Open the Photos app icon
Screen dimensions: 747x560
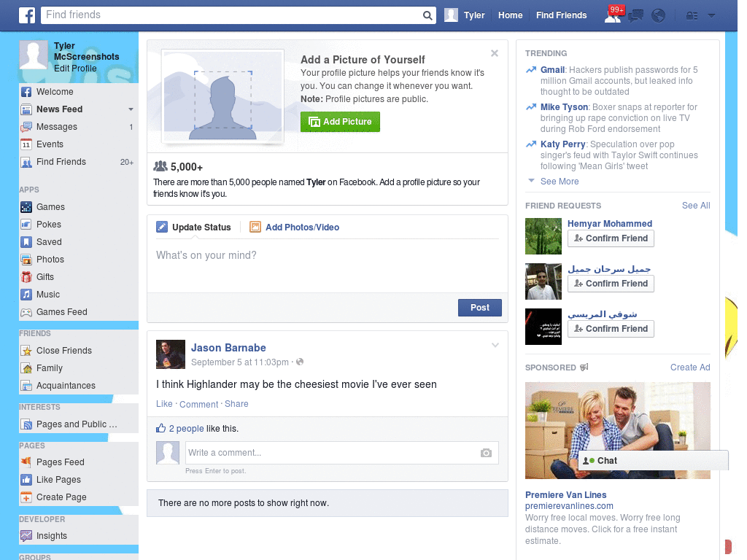(x=26, y=260)
